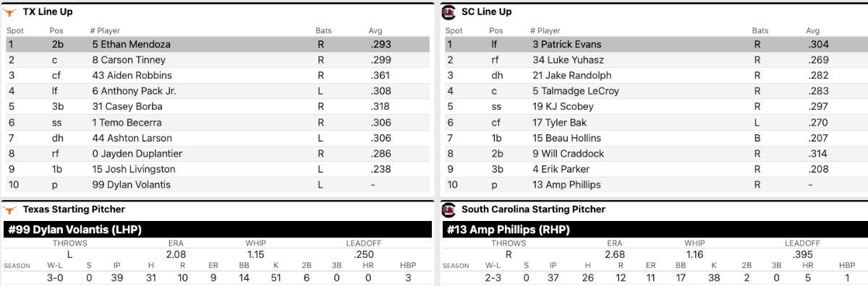
Task: Select the 99 Dylan Volantis pitcher lineup row
Action: pos(217,184)
